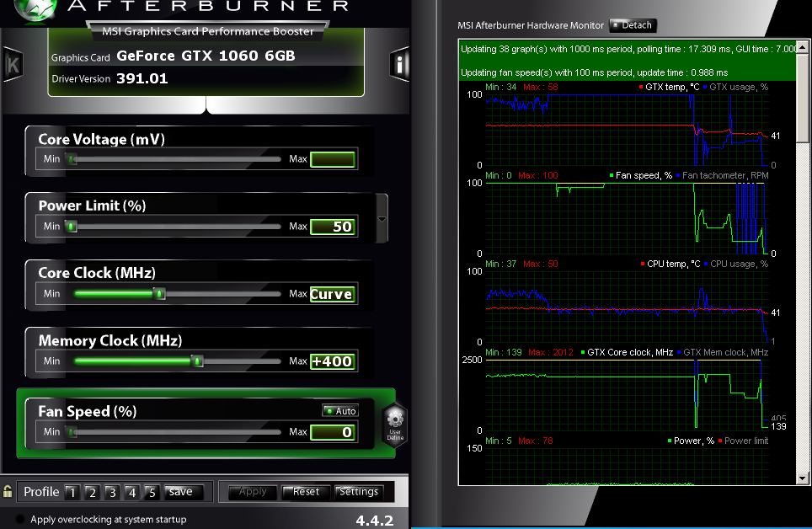The width and height of the screenshot is (812, 529).
Task: Select Profile slot 4
Action: (x=132, y=492)
